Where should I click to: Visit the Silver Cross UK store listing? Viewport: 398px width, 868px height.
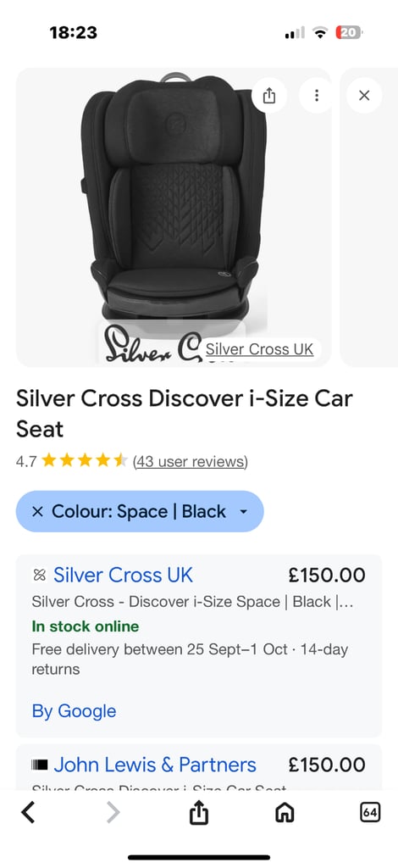coord(123,575)
